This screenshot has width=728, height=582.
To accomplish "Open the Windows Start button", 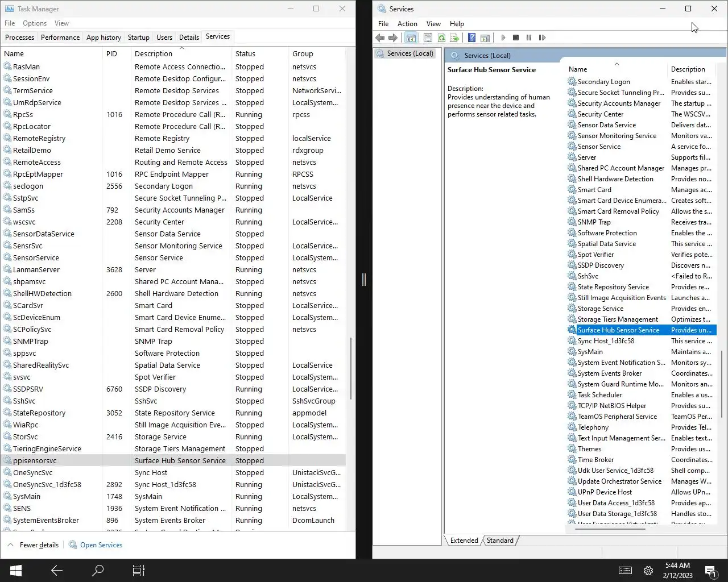I will [16, 570].
